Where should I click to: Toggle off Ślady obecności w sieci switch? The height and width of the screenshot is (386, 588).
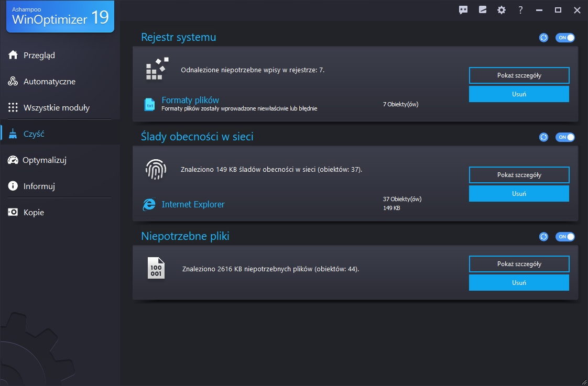(x=565, y=137)
